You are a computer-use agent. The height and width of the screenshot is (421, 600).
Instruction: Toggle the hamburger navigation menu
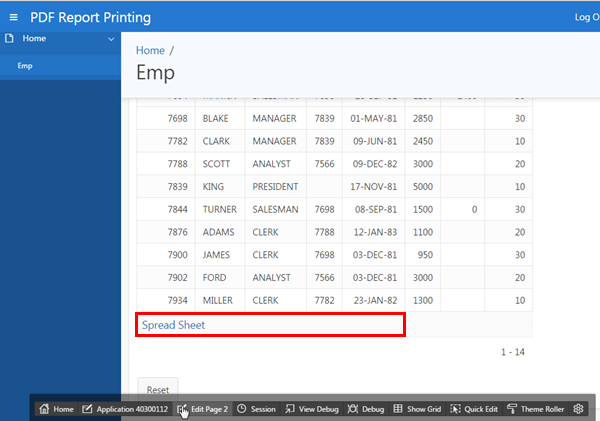click(13, 17)
